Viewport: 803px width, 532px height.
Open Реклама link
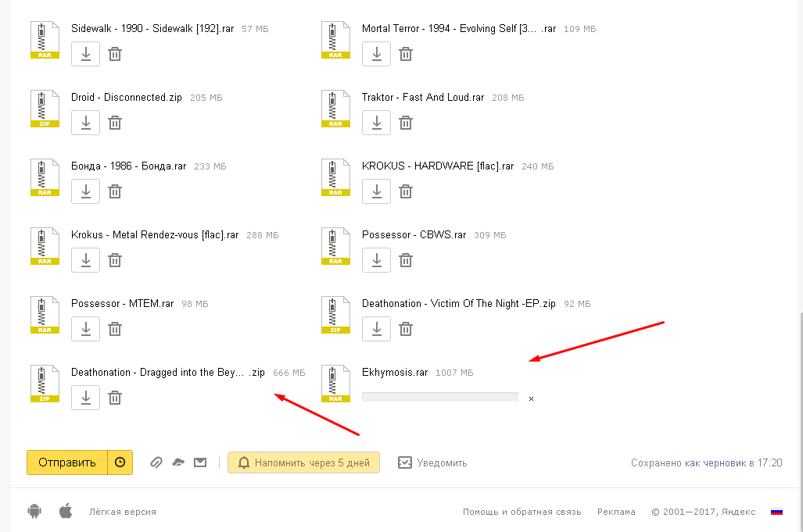616,512
